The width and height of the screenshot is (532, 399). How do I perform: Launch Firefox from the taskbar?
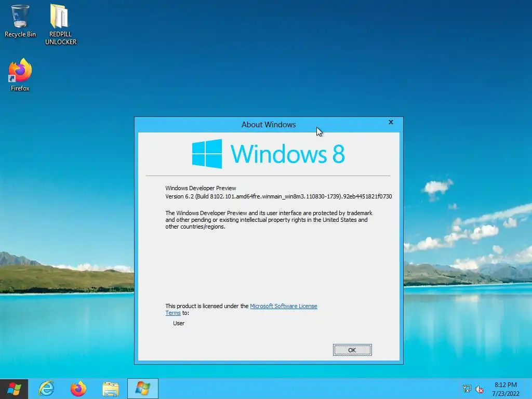78,389
